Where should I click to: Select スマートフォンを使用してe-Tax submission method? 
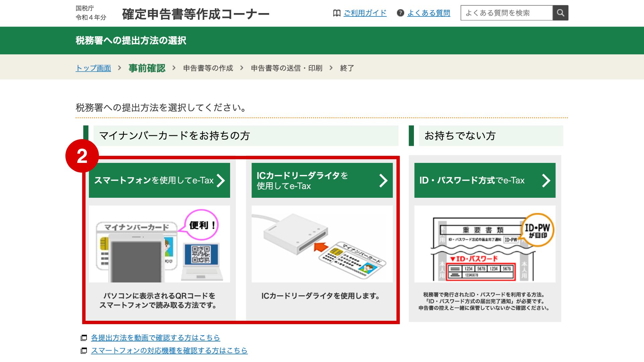click(x=154, y=180)
